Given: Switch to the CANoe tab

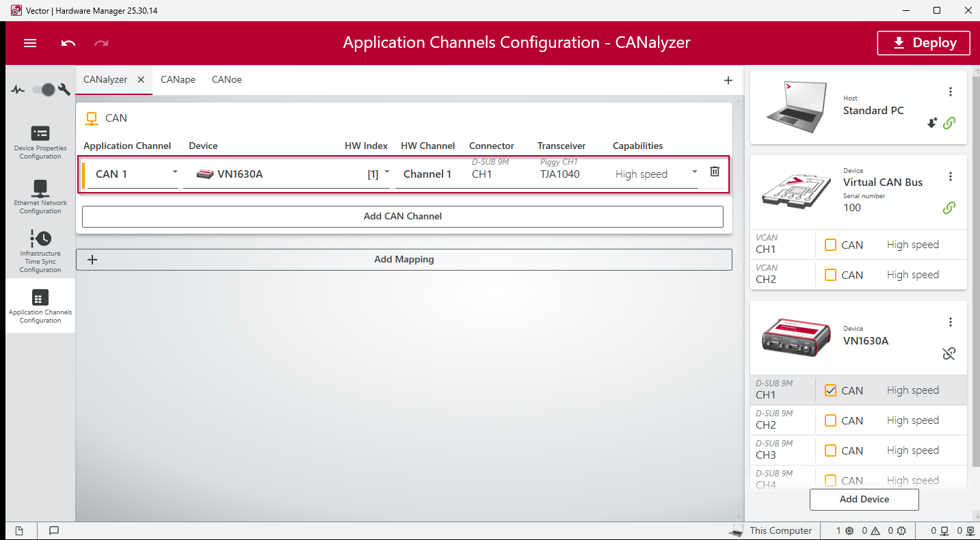Looking at the screenshot, I should click(x=226, y=80).
